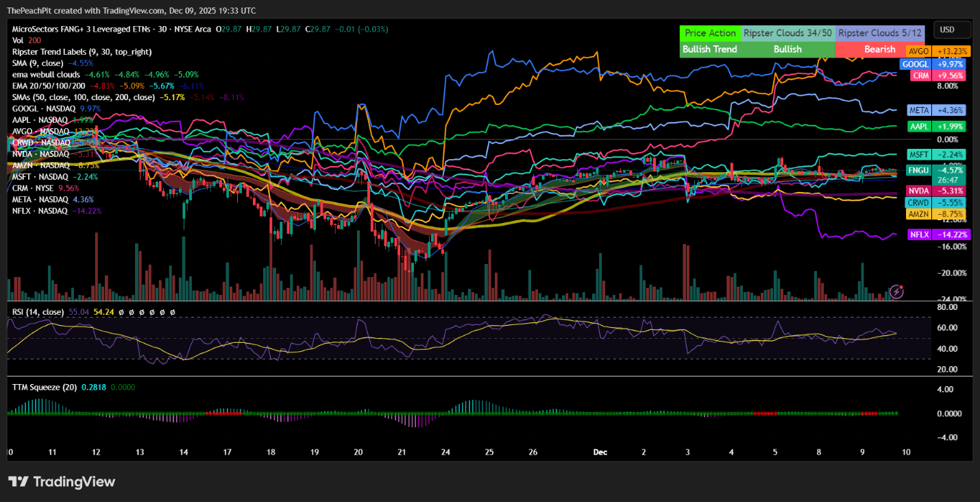Open the USD currency selector

tap(952, 29)
